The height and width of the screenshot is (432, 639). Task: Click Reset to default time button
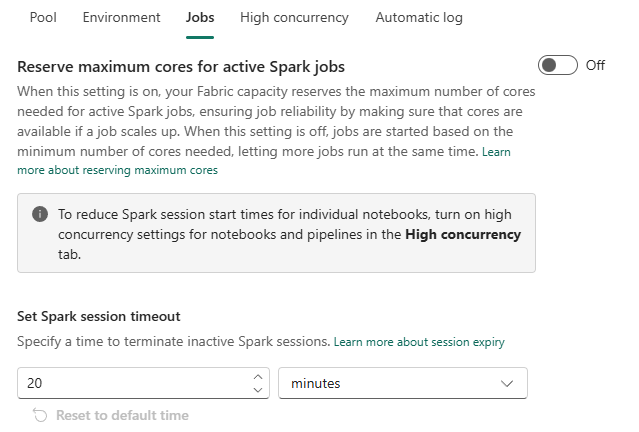121,415
